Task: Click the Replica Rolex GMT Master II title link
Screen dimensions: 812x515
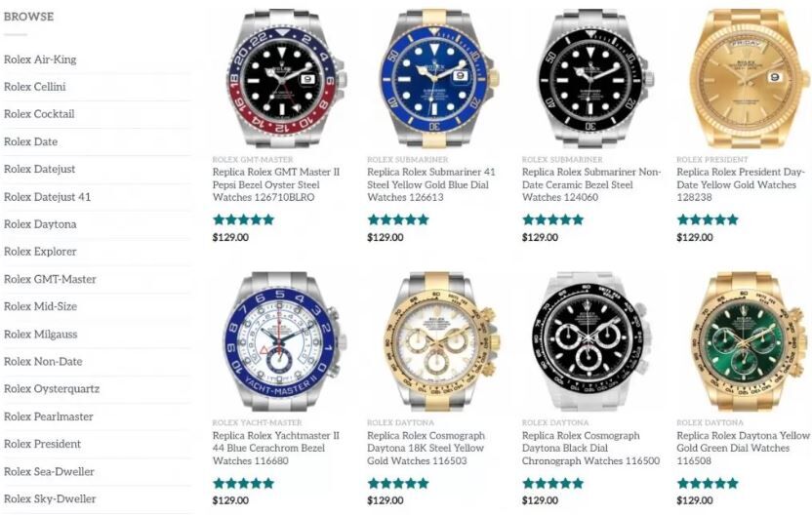Action: pyautogui.click(x=276, y=184)
